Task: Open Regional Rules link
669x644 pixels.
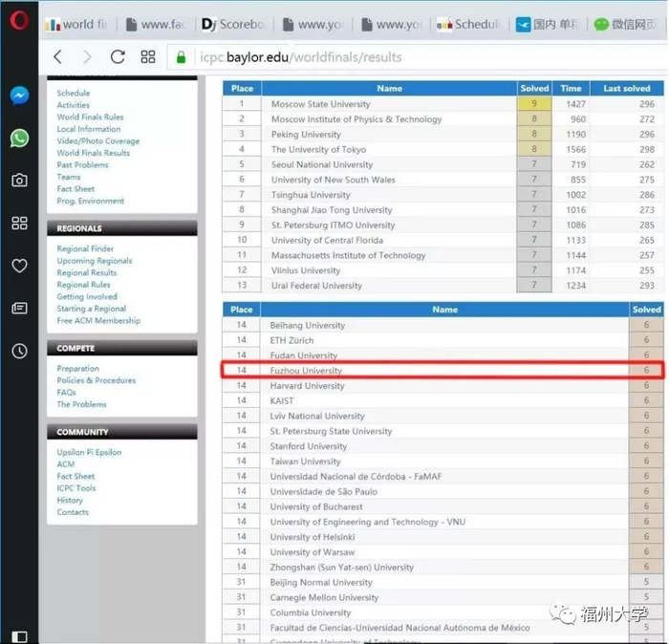Action: click(x=84, y=285)
